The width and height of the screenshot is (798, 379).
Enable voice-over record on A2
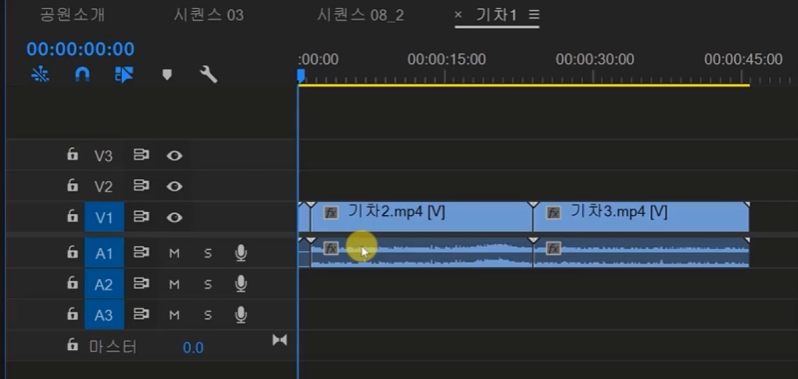click(x=241, y=284)
